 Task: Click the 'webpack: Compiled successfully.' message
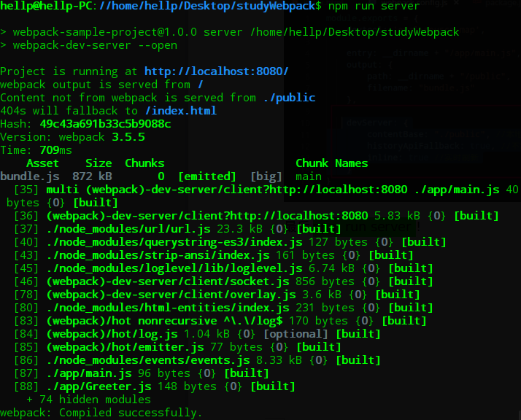pos(101,413)
